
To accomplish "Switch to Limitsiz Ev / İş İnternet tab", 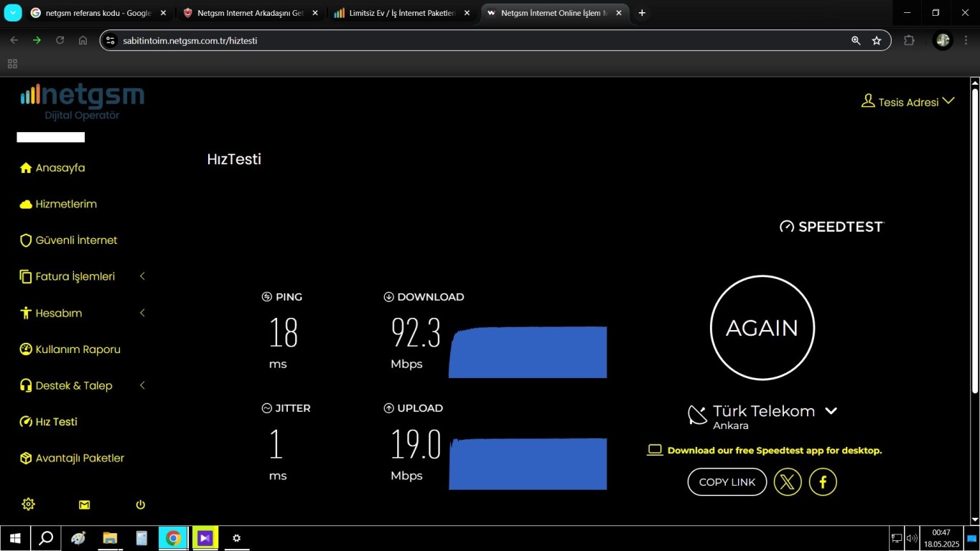I will pos(402,13).
